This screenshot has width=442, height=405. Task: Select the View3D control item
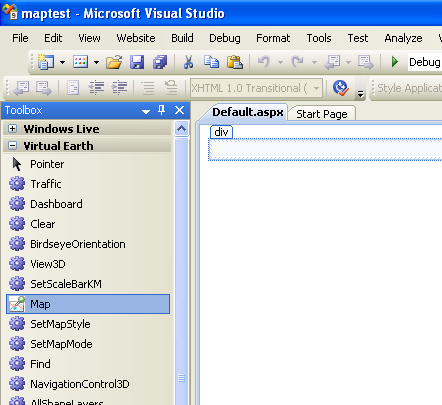point(88,264)
